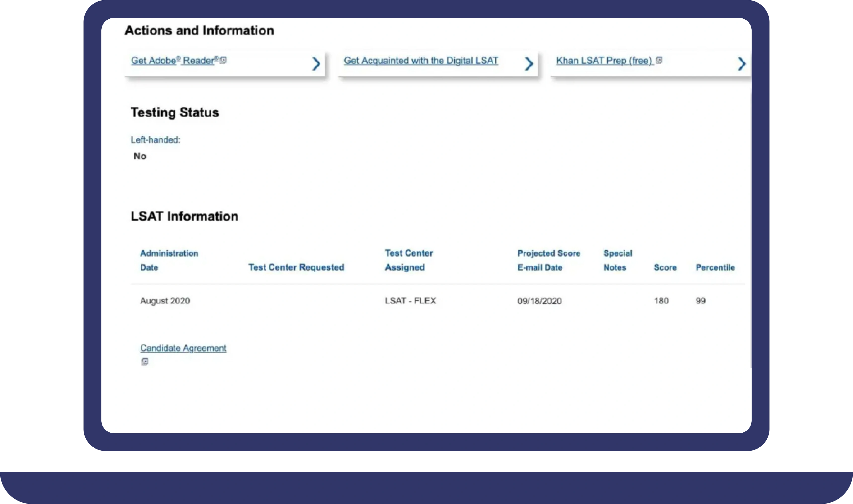Image resolution: width=853 pixels, height=504 pixels.
Task: Click external-link icon beside Adobe Reader
Action: point(223,60)
